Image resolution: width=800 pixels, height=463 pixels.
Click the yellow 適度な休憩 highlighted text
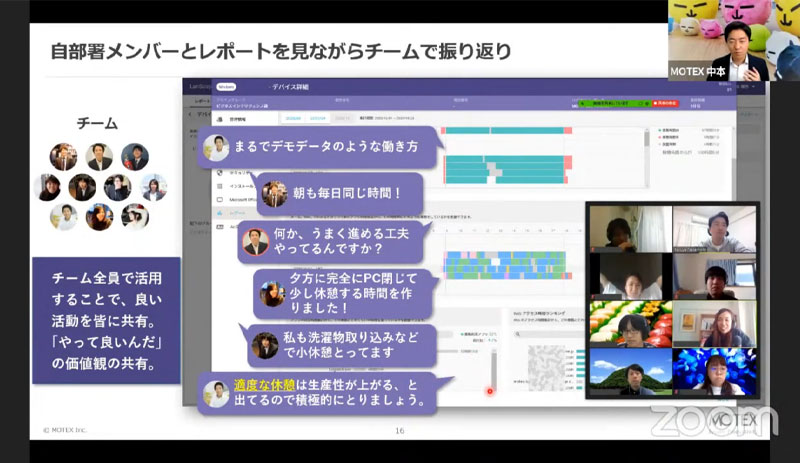[x=265, y=385]
